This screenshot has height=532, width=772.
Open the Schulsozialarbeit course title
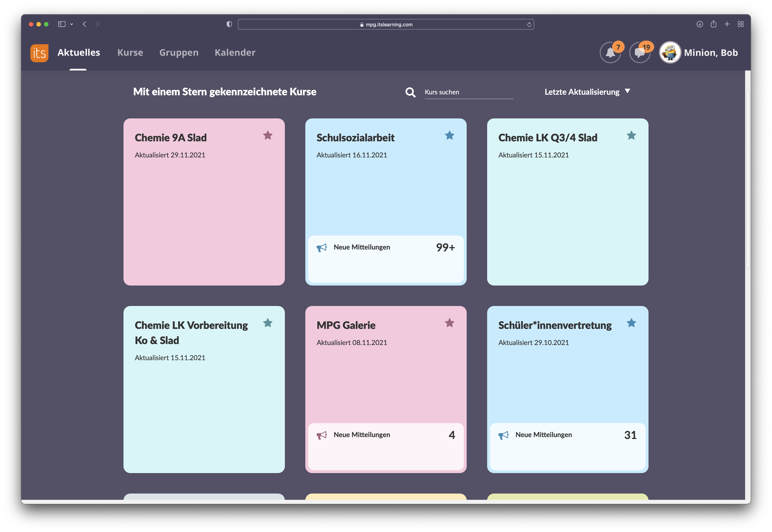tap(355, 138)
